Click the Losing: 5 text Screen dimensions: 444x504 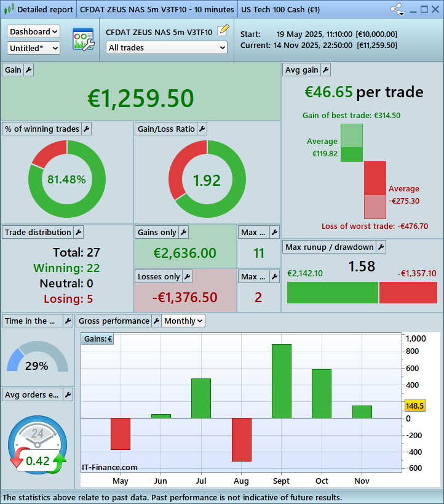pyautogui.click(x=68, y=298)
